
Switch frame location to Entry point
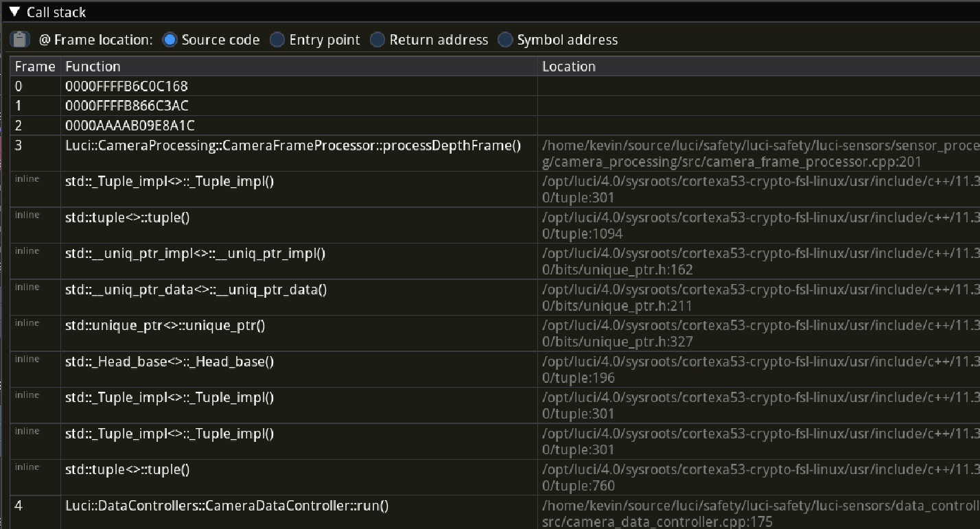(x=277, y=40)
